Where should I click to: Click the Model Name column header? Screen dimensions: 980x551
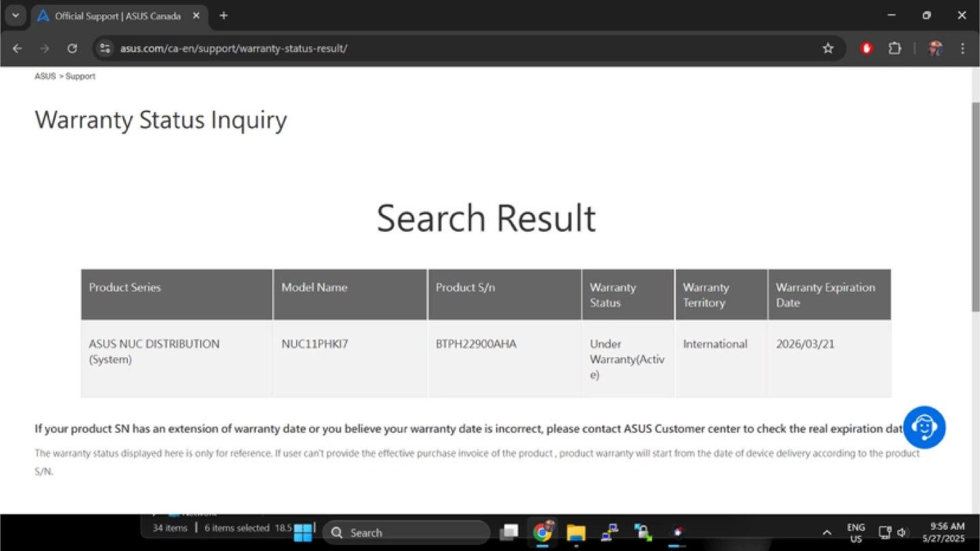[350, 295]
